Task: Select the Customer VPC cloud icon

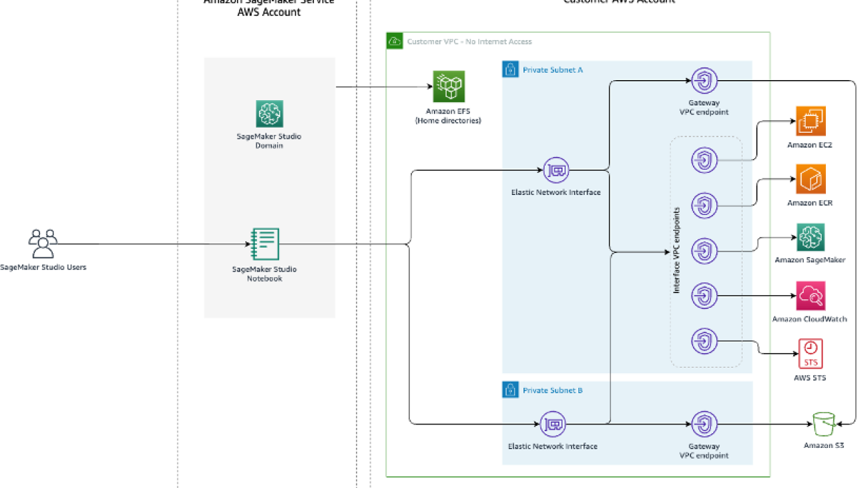Action: click(395, 41)
